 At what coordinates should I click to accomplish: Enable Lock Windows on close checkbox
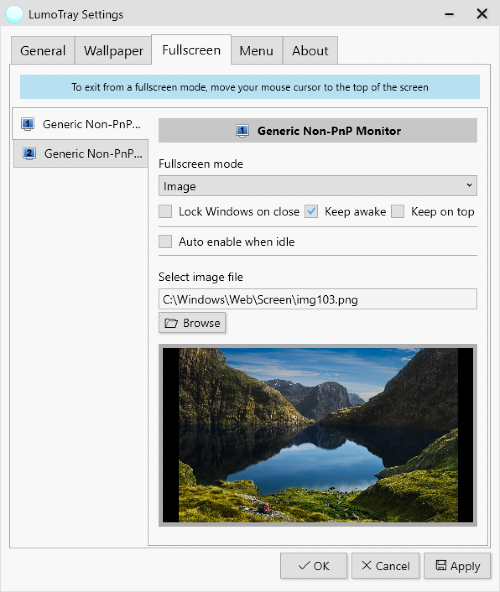[165, 211]
